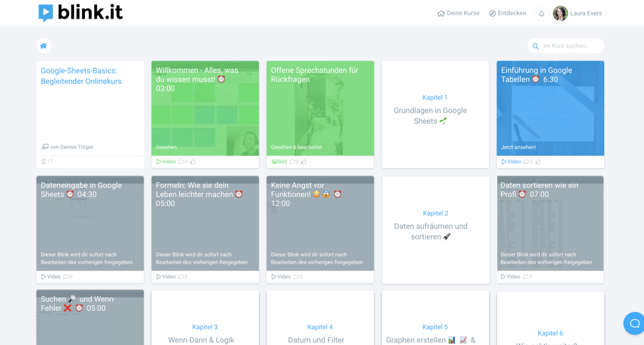This screenshot has height=345, width=644.
Task: Like the Offene Sprechstunden card
Action: (x=304, y=162)
